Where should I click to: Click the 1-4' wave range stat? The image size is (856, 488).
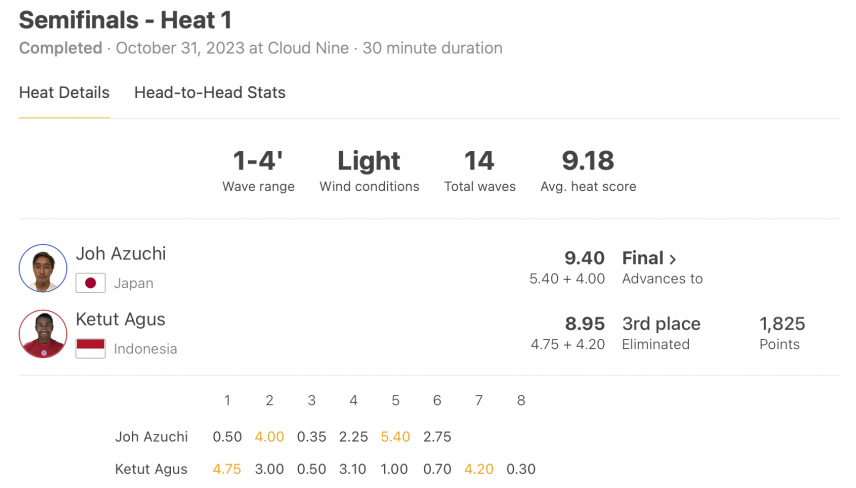[258, 161]
